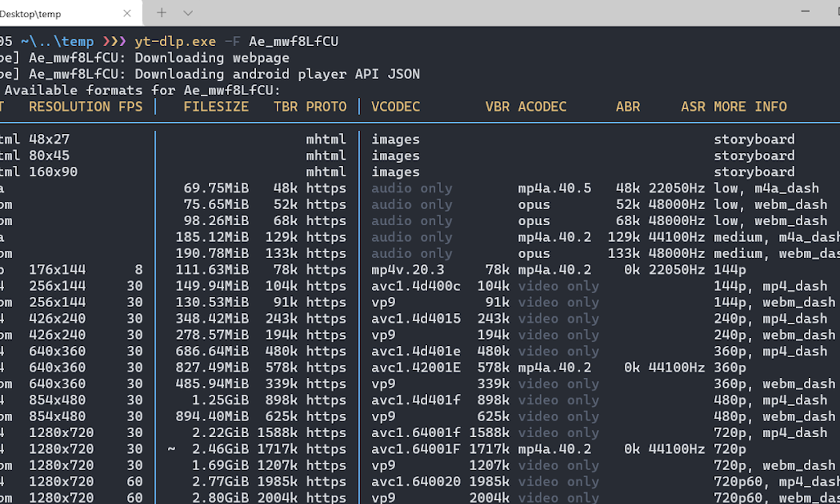
Task: Click the RESOLUTION column header
Action: click(x=70, y=106)
